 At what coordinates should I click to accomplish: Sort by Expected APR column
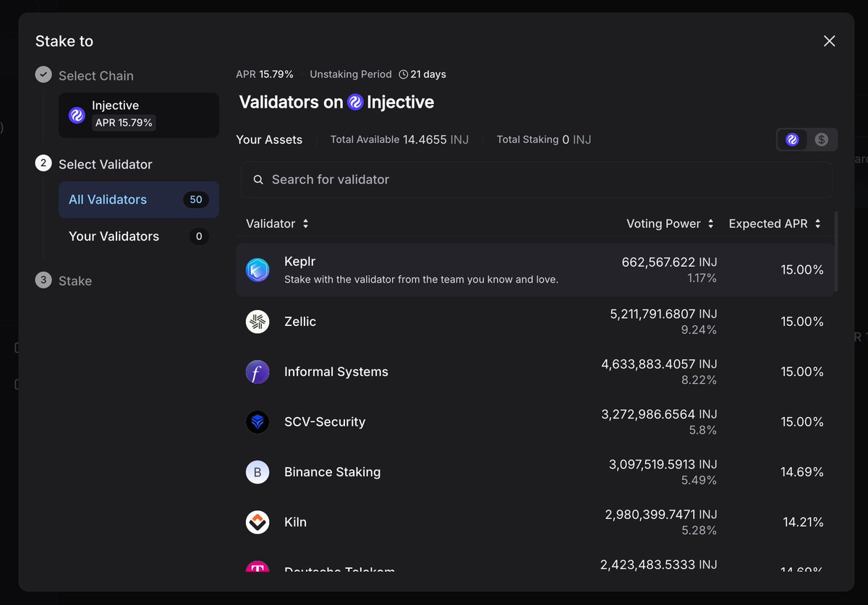[x=775, y=224]
